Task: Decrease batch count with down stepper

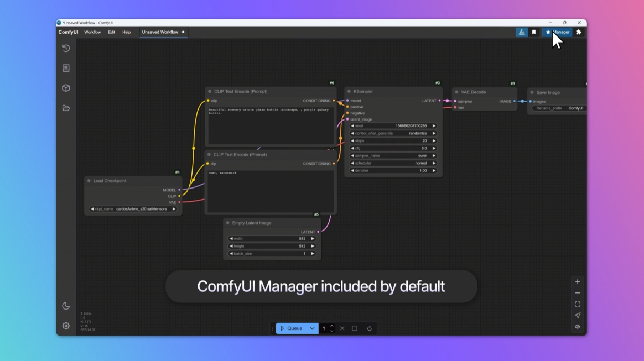Action: click(x=332, y=331)
